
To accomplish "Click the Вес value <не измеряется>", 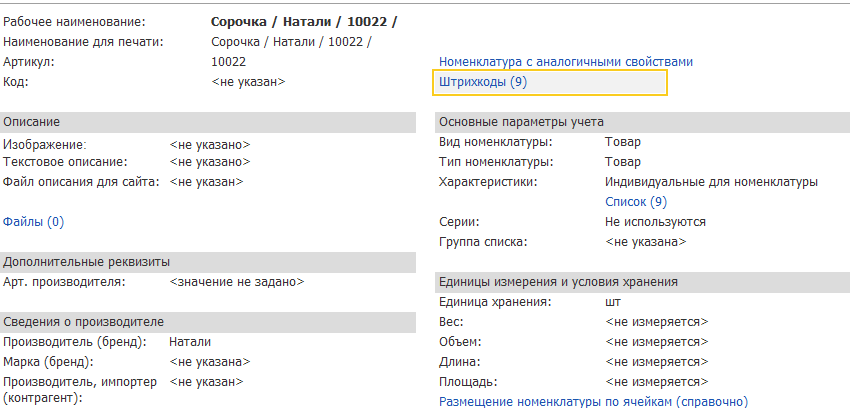I will pyautogui.click(x=656, y=322).
